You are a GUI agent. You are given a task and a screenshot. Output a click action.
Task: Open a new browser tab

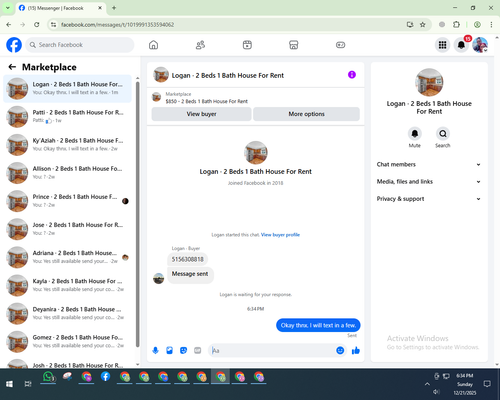click(114, 8)
